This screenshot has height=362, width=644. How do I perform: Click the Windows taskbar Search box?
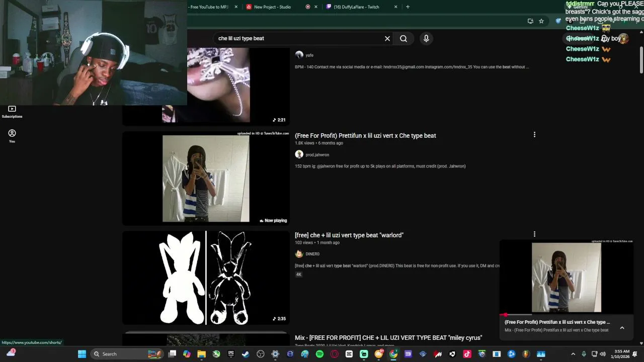point(128,354)
